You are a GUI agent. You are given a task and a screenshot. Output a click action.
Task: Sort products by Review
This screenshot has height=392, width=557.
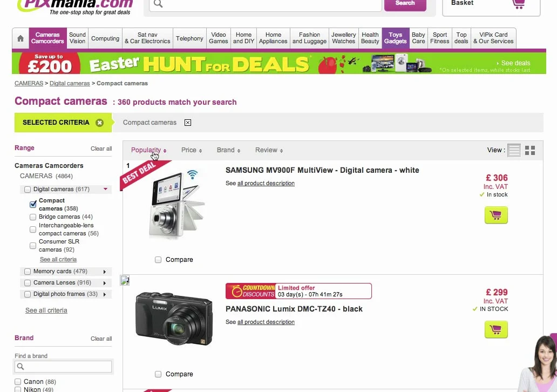click(x=269, y=150)
